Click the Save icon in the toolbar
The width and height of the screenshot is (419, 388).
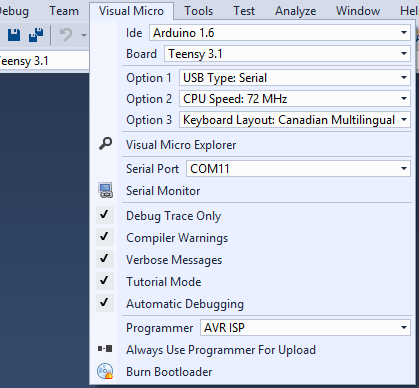pos(14,35)
